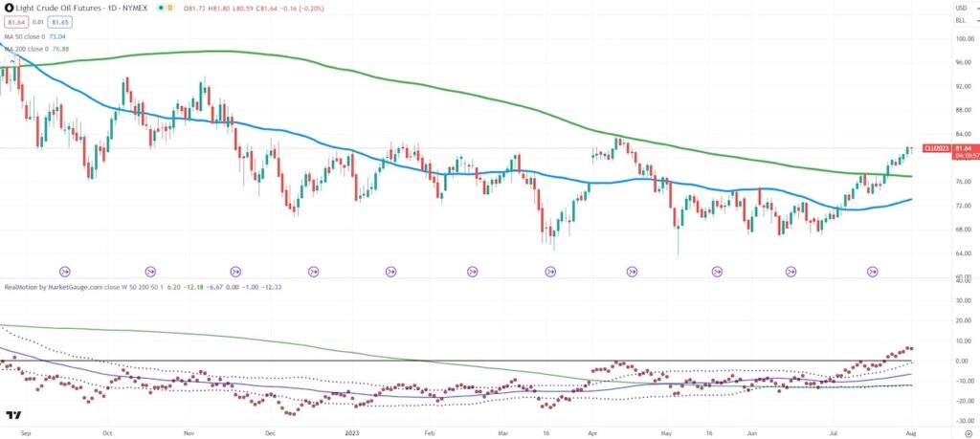Click the CLU2023 contract label tag
The height and width of the screenshot is (439, 980).
(935, 148)
